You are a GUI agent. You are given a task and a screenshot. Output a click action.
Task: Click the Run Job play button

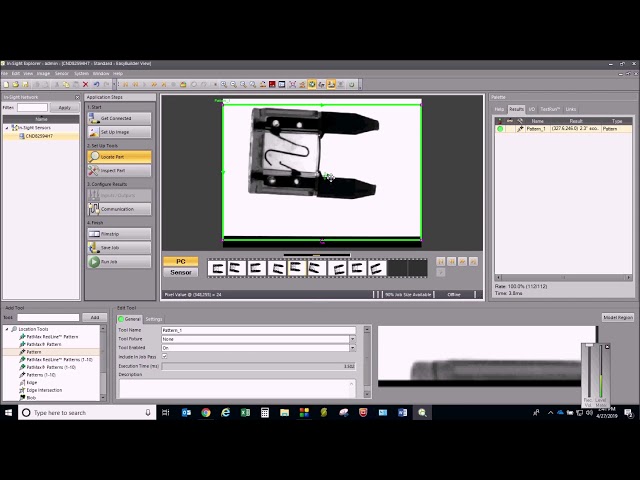point(119,262)
